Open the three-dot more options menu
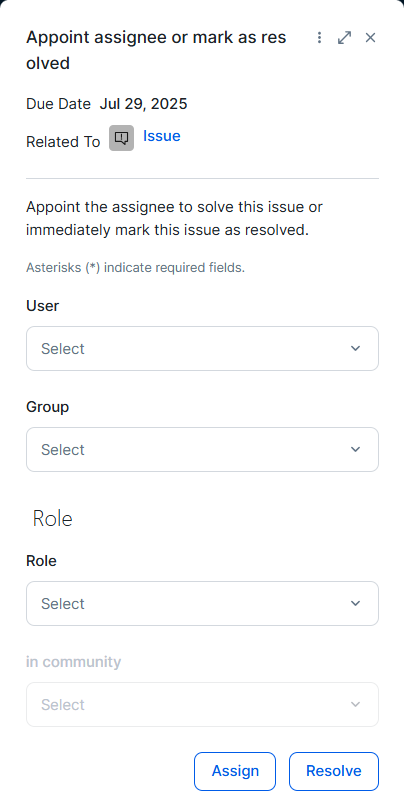The height and width of the screenshot is (810, 404). pos(319,38)
